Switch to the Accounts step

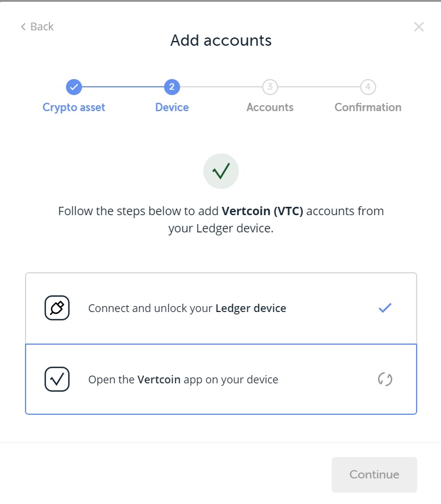tap(270, 107)
